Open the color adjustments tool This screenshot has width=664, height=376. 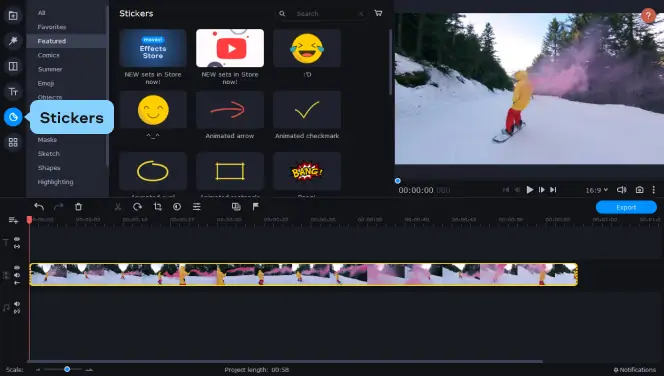click(x=177, y=207)
